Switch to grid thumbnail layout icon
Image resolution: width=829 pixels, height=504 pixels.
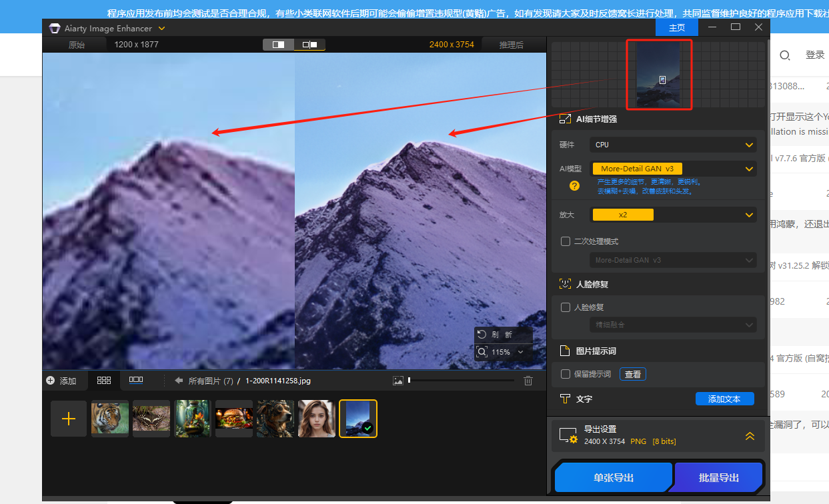(104, 380)
